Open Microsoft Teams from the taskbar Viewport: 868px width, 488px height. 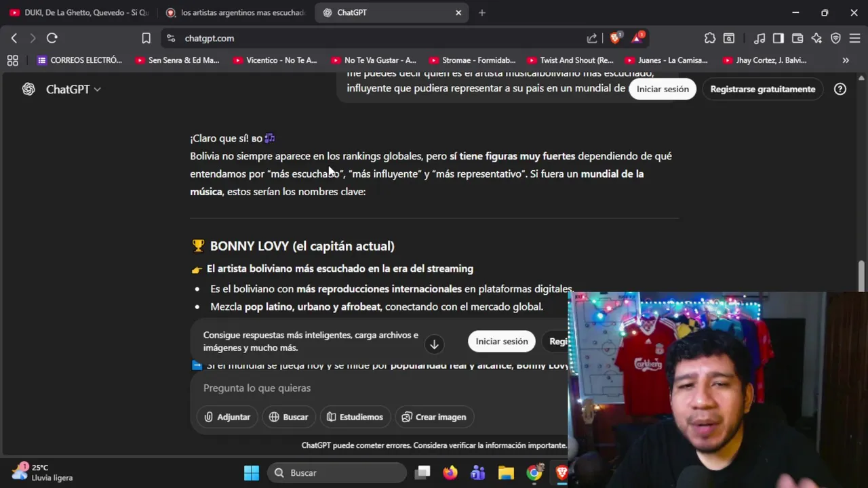click(478, 472)
